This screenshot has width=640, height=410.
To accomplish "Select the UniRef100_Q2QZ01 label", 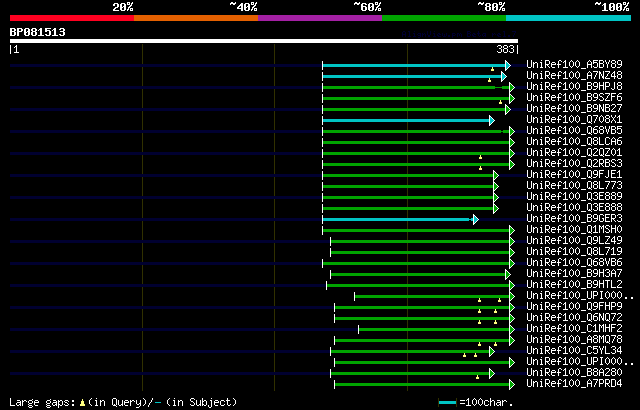I will pyautogui.click(x=574, y=152).
